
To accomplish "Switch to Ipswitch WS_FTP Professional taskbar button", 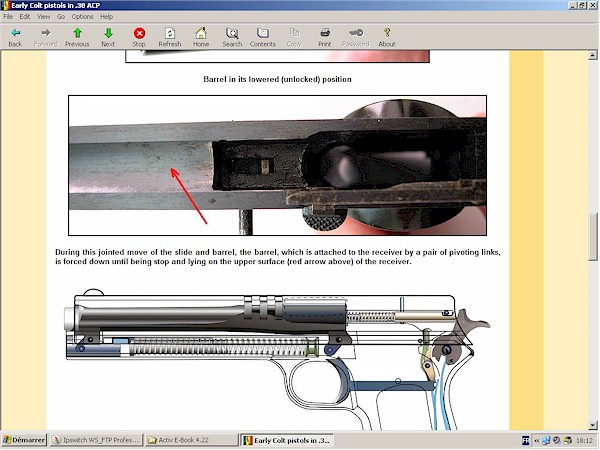I will click(97, 440).
